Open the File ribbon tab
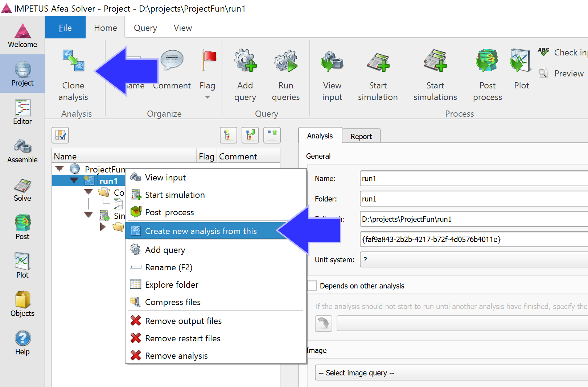Screen dimensions: 588x387 click(x=65, y=28)
